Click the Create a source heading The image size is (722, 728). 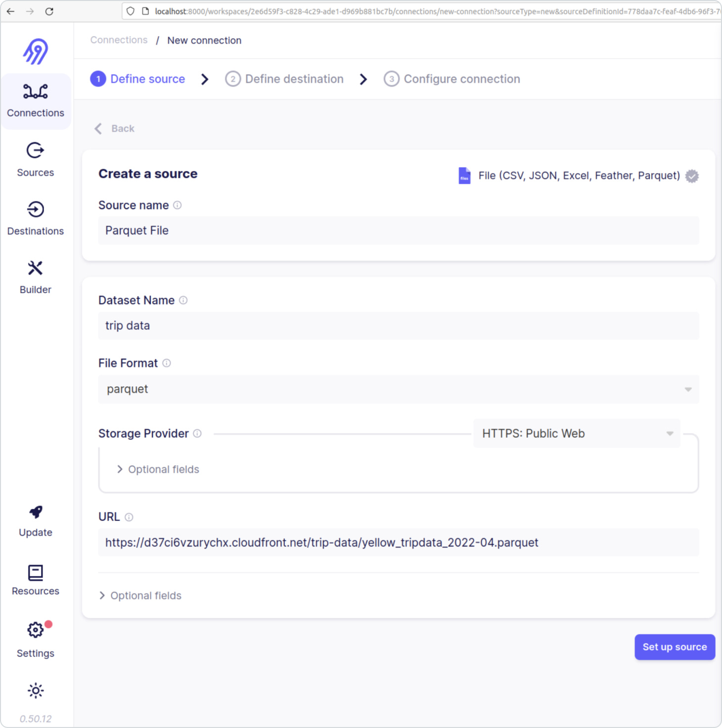point(148,174)
